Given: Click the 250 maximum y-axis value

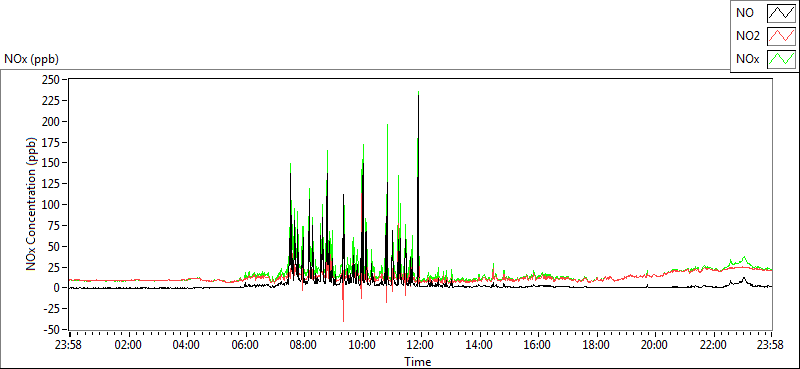Looking at the screenshot, I should (x=53, y=80).
